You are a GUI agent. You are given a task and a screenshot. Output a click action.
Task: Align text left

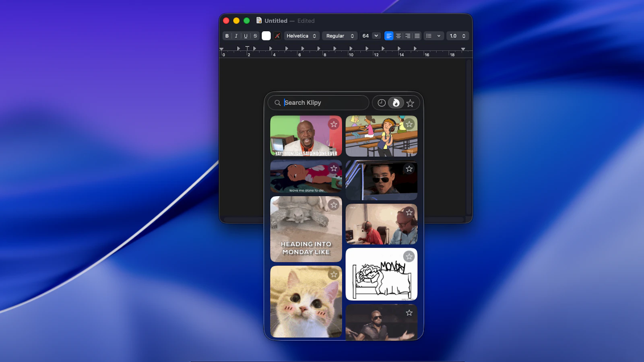(x=389, y=36)
